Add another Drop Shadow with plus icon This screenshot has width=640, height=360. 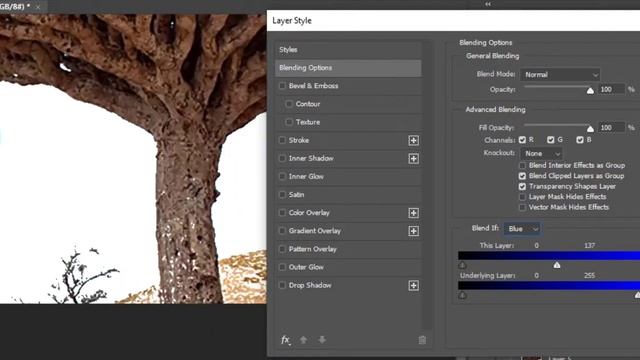(413, 285)
